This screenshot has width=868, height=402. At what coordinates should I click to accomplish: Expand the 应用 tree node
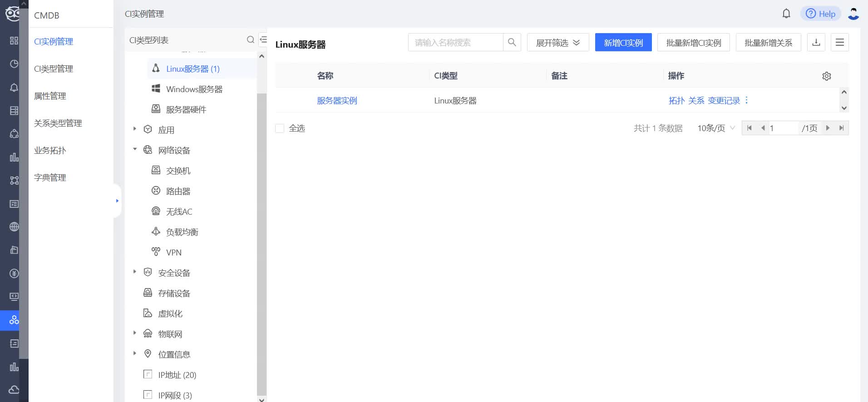pyautogui.click(x=135, y=129)
